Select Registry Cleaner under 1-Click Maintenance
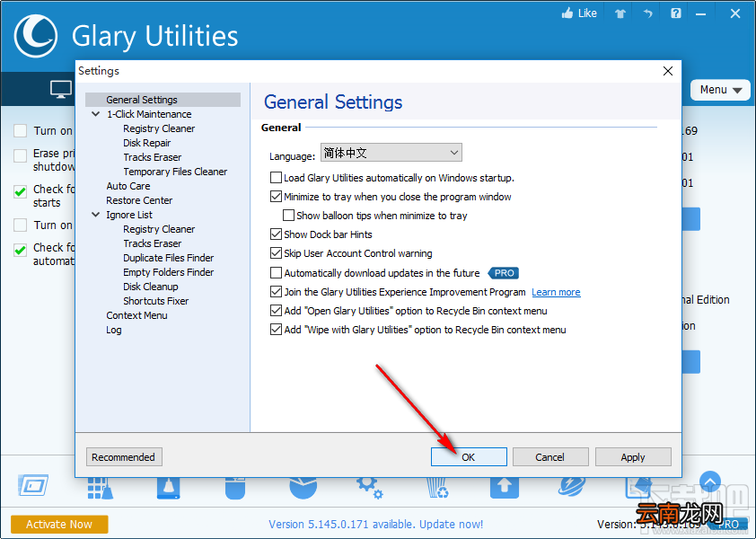Screen dimensions: 756x539 tap(159, 128)
